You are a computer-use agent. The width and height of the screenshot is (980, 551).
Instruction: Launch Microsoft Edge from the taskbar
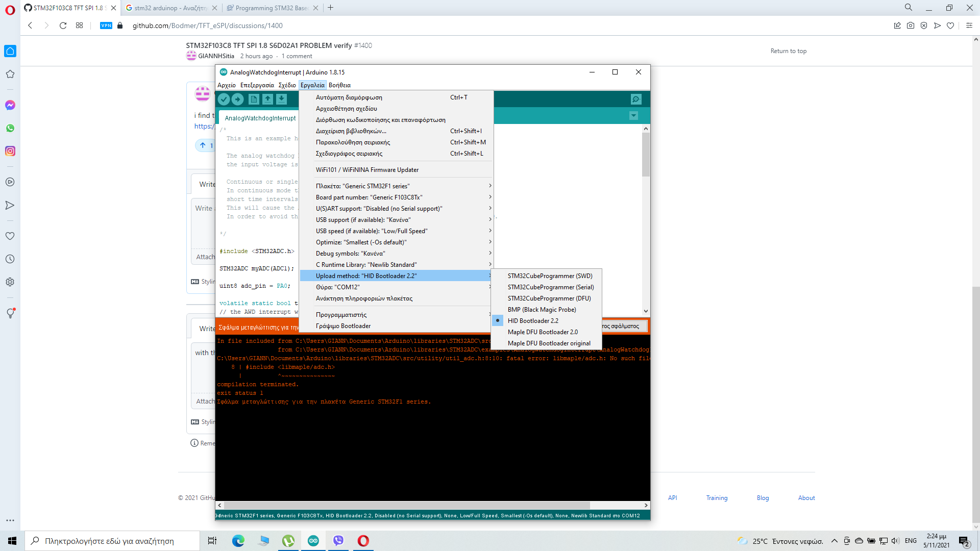(x=238, y=541)
